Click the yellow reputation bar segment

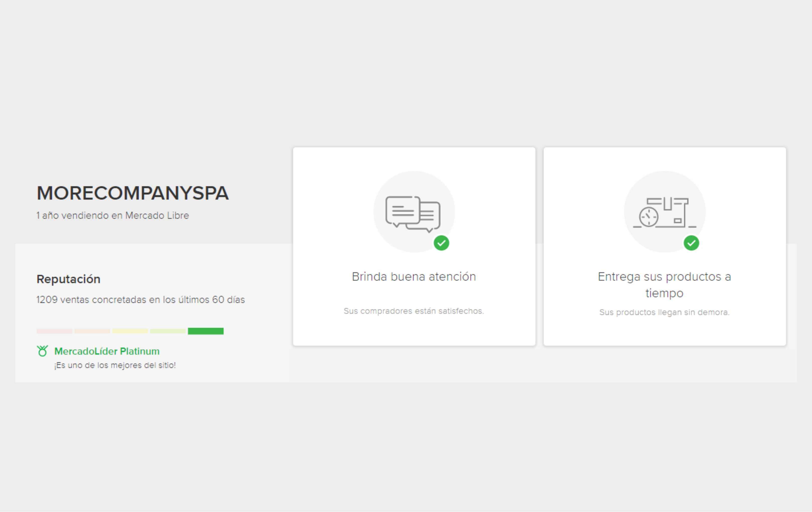[130, 331]
